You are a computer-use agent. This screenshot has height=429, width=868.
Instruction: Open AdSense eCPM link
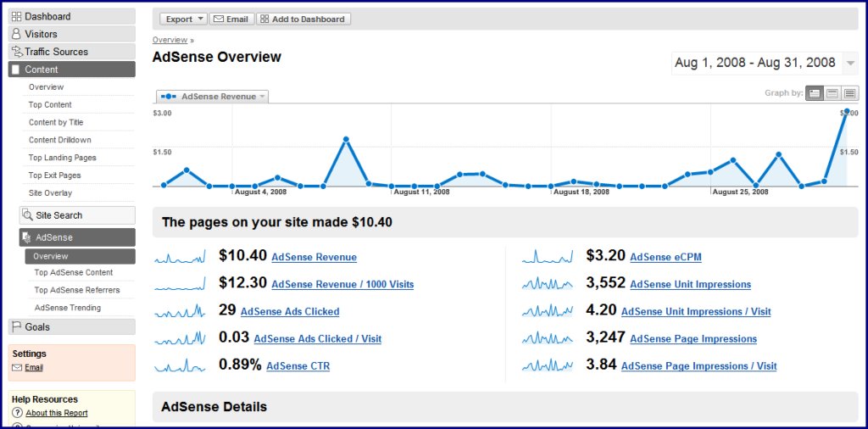click(666, 258)
